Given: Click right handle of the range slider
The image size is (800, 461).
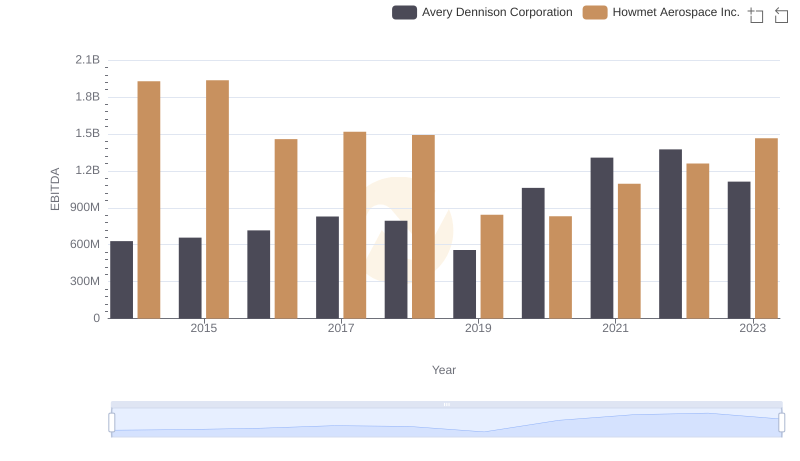Looking at the screenshot, I should 781,423.
